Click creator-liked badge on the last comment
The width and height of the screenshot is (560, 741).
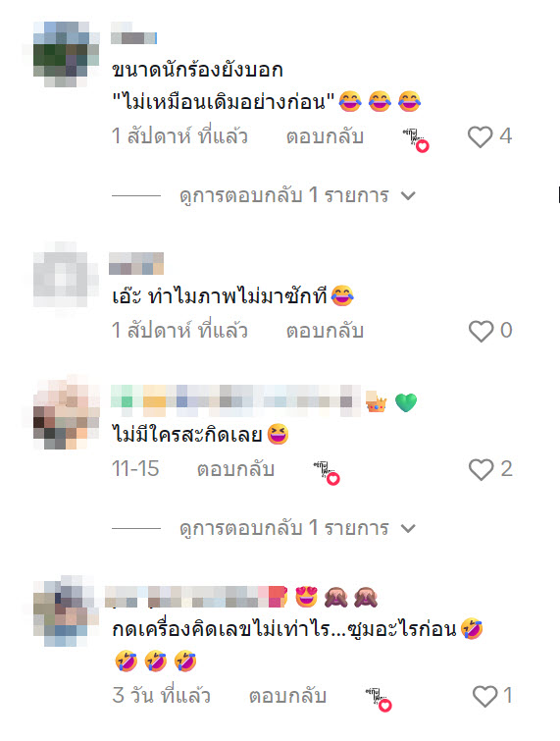379,699
